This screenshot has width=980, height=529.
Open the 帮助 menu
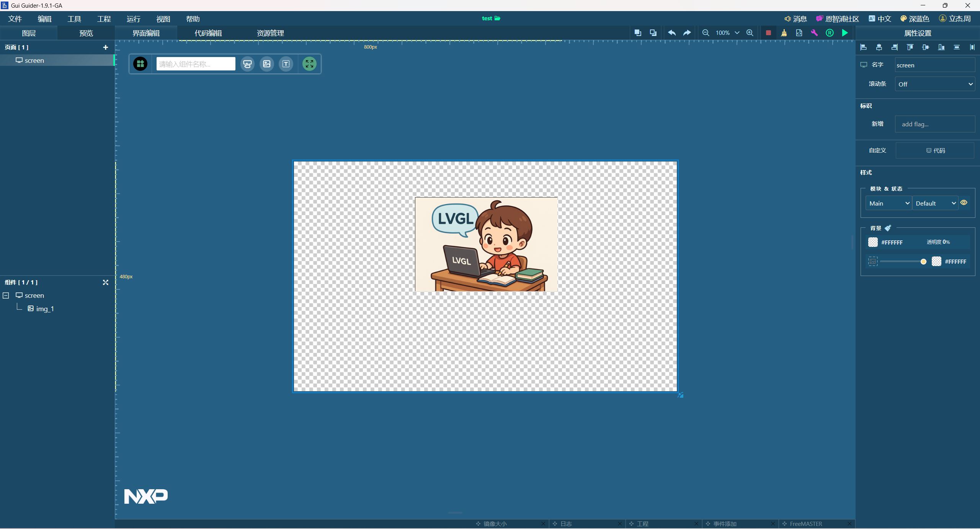click(x=193, y=19)
